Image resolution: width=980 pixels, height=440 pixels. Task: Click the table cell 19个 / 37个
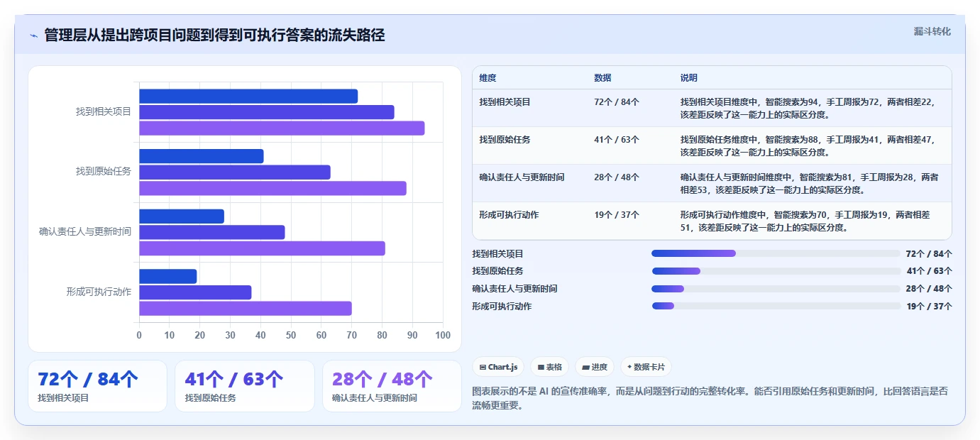coord(617,214)
